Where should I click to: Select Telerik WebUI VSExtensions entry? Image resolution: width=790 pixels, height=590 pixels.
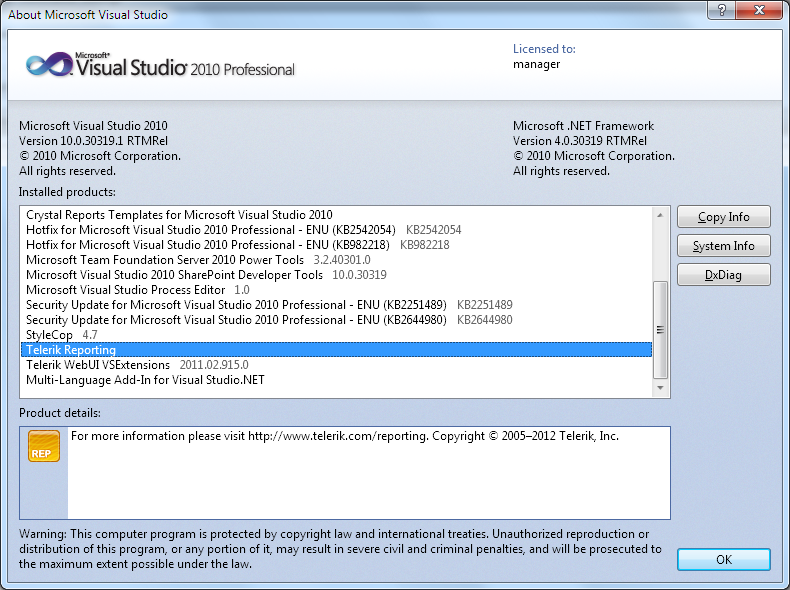336,365
